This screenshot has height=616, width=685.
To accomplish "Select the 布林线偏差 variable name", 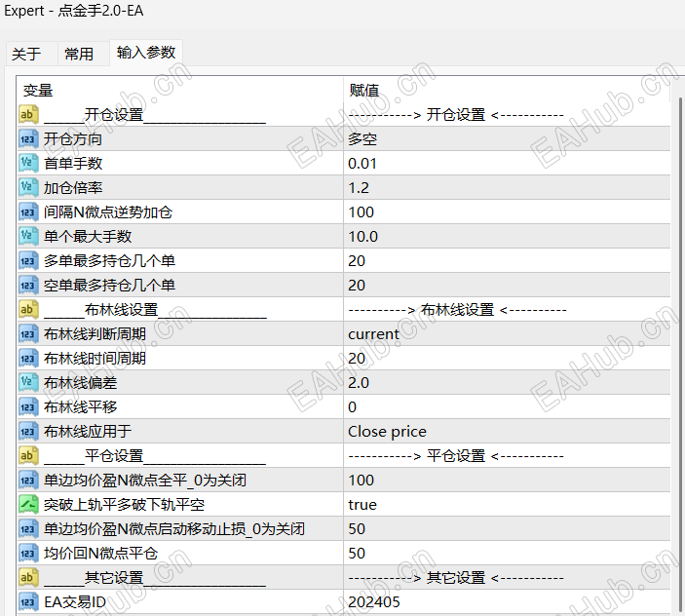I will coord(80,383).
